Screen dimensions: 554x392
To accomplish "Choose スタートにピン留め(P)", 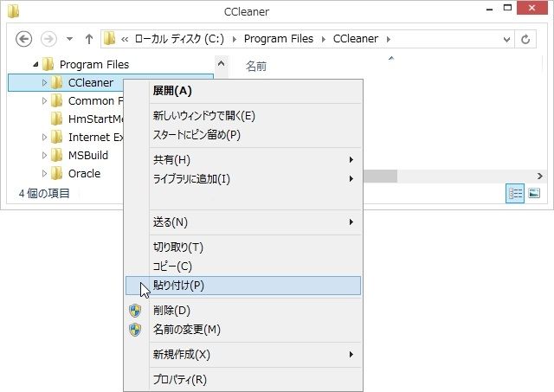I will (243, 135).
